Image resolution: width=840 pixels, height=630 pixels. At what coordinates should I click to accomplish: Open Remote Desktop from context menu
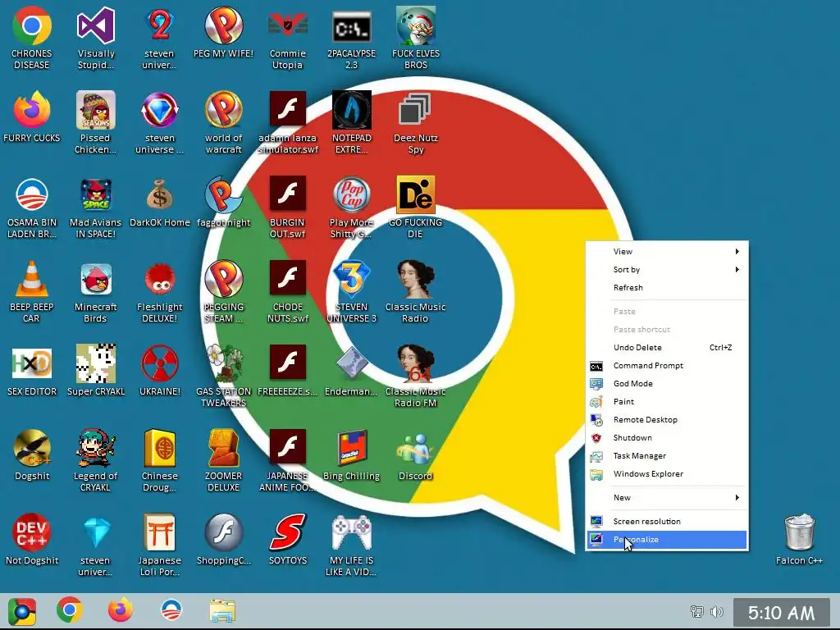pyautogui.click(x=667, y=420)
